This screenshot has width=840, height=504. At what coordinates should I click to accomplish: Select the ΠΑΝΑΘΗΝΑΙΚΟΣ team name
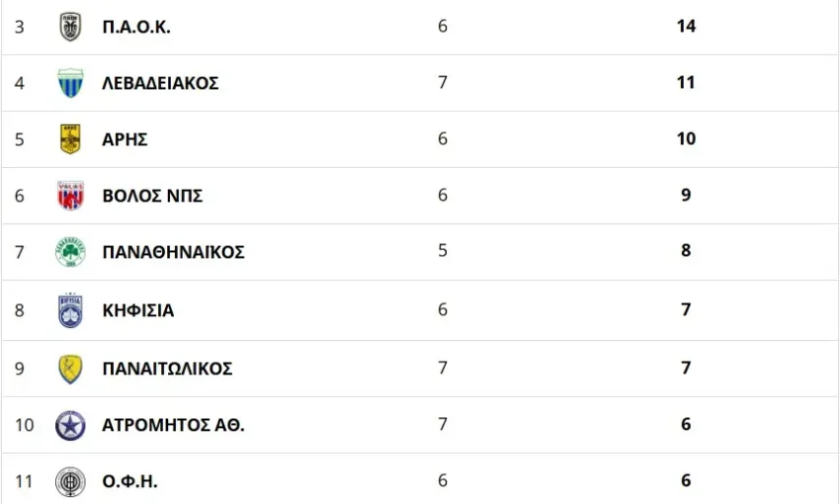pos(173,252)
